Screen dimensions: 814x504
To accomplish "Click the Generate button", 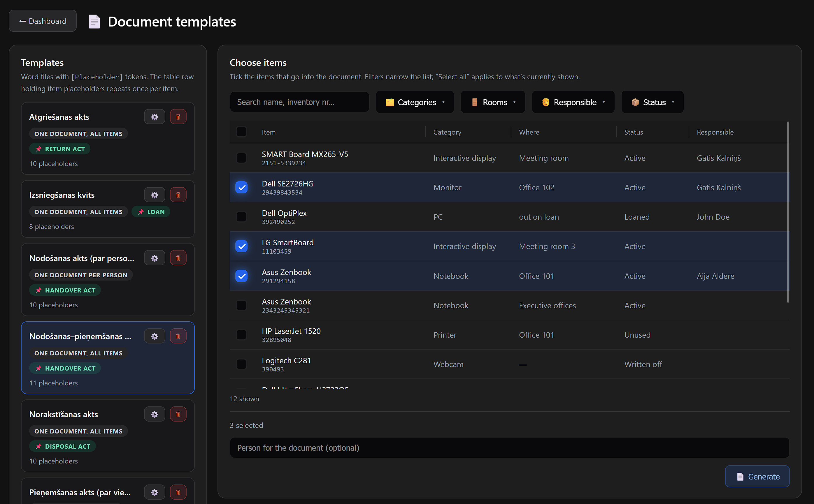I will tap(757, 476).
